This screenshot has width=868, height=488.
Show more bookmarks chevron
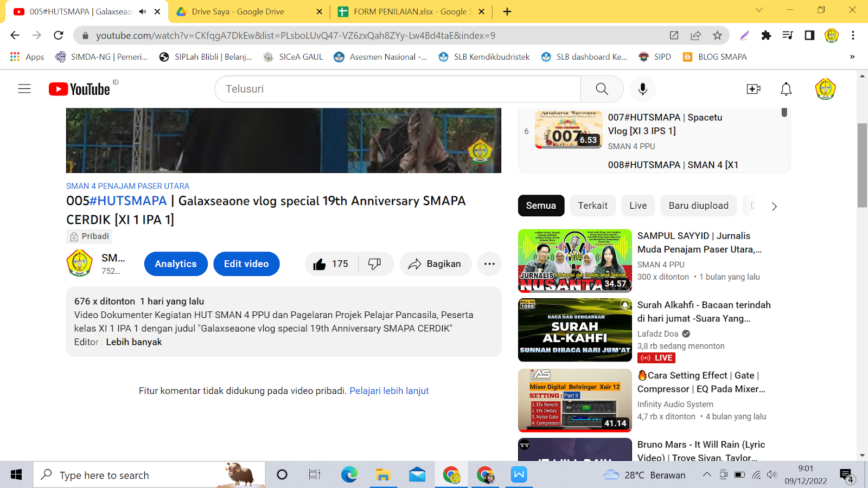tap(852, 57)
